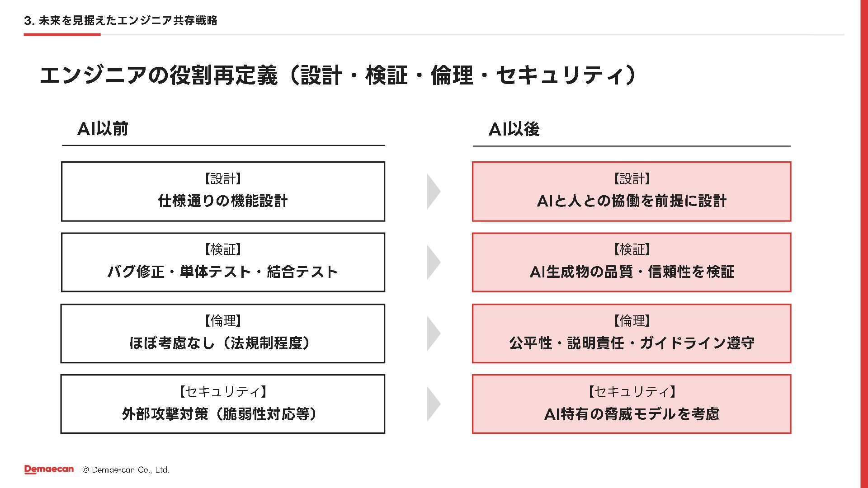This screenshot has height=488, width=868.
Task: Click the © Demae-can Co., Ltd. copyright text
Action: click(x=126, y=470)
